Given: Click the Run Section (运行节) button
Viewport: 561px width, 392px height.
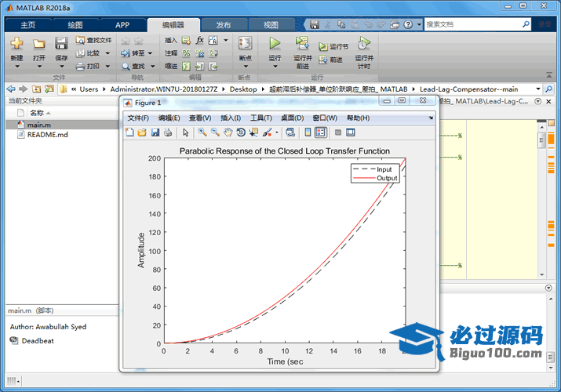Looking at the screenshot, I should tap(333, 46).
